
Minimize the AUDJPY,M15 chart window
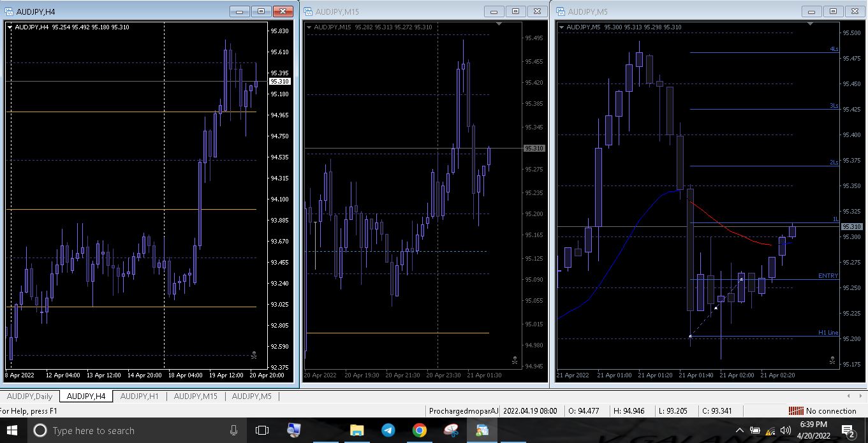[494, 11]
